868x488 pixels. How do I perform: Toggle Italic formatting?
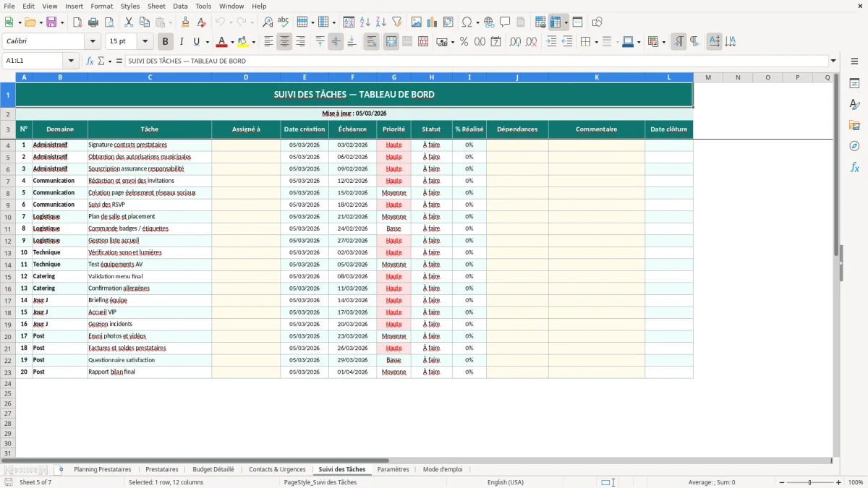pyautogui.click(x=181, y=42)
